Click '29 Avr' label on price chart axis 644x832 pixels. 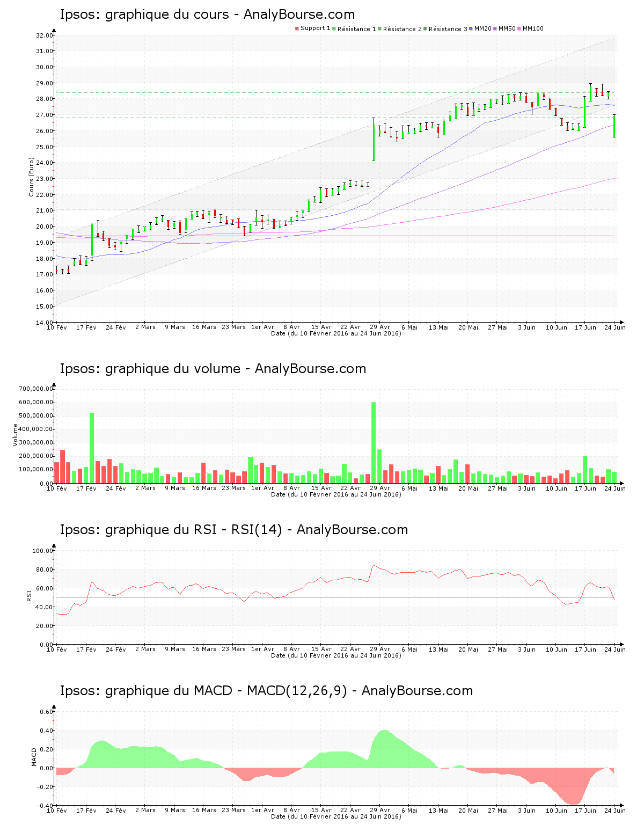(380, 327)
